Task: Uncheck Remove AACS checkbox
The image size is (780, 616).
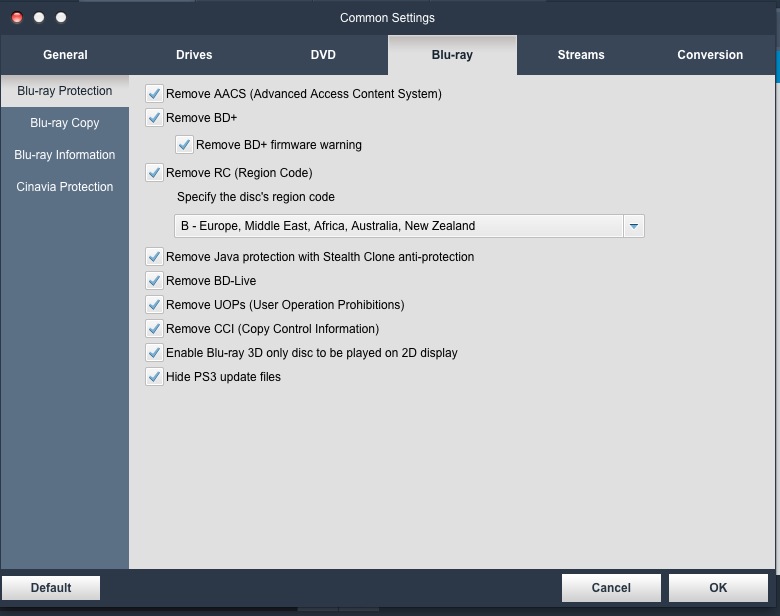Action: coord(154,94)
